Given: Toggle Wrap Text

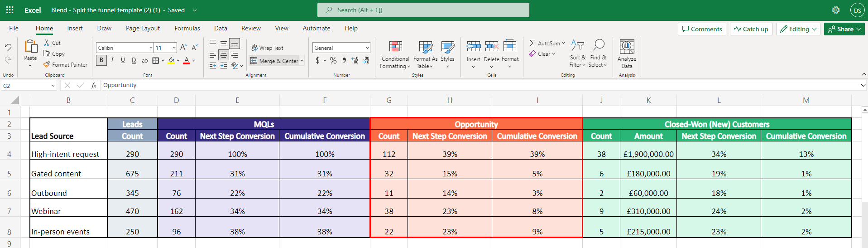Looking at the screenshot, I should click(x=267, y=48).
